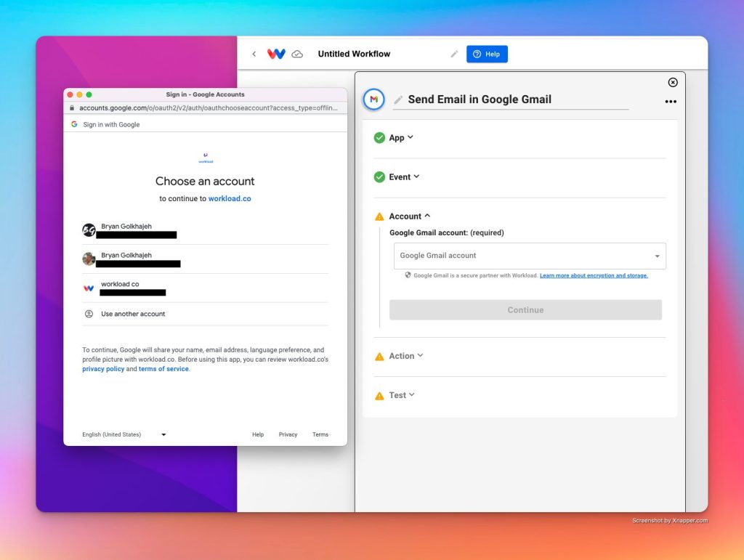Open the terms of service link
744x560 pixels.
(163, 369)
